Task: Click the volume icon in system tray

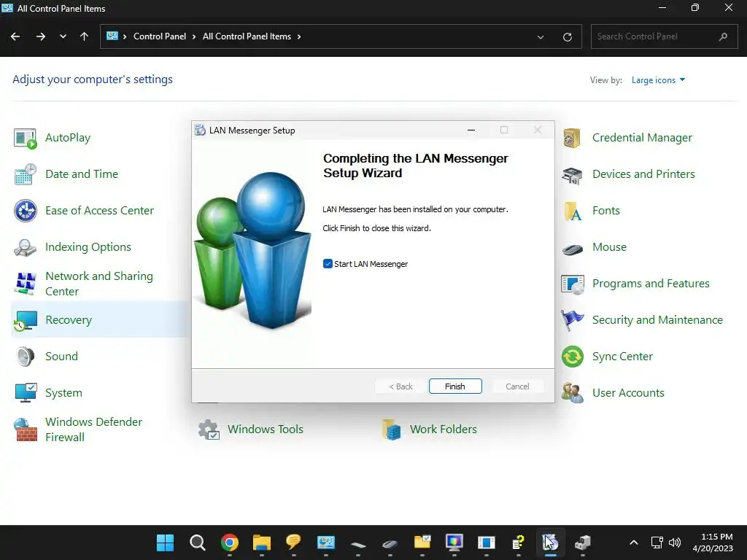Action: pyautogui.click(x=675, y=542)
